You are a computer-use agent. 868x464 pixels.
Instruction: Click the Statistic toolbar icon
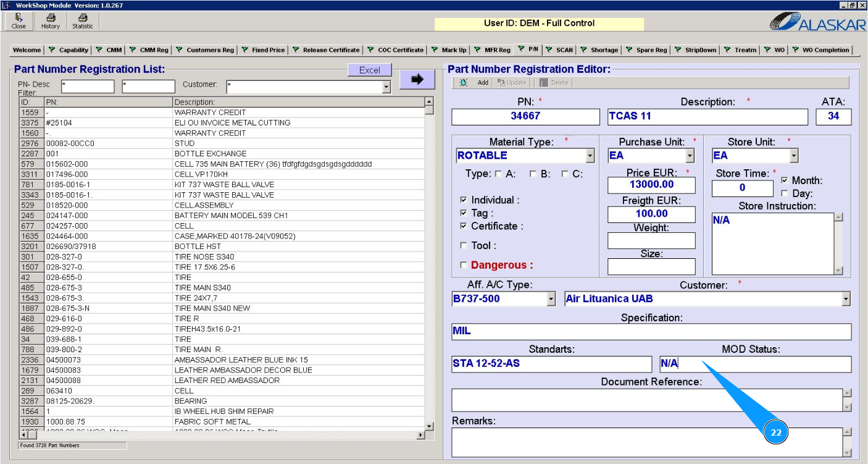(x=83, y=18)
